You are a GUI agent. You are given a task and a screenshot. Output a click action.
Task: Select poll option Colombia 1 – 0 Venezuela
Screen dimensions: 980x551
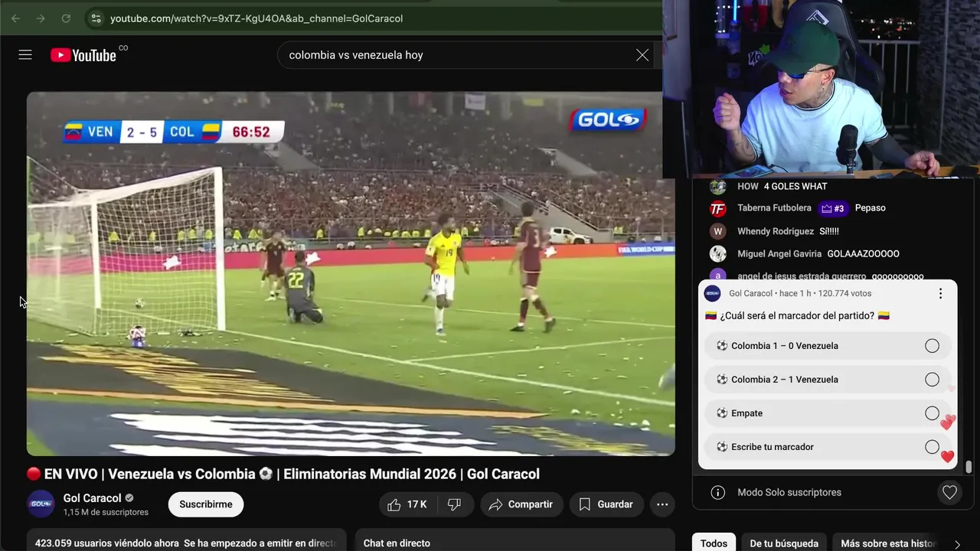(828, 346)
